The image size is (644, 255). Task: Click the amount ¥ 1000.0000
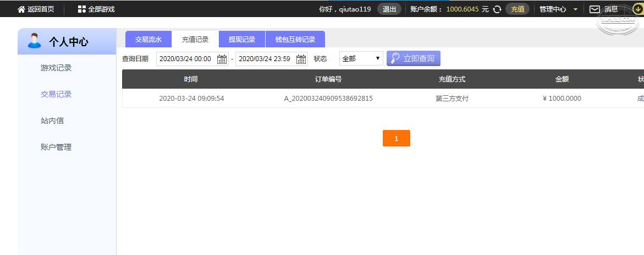point(562,98)
